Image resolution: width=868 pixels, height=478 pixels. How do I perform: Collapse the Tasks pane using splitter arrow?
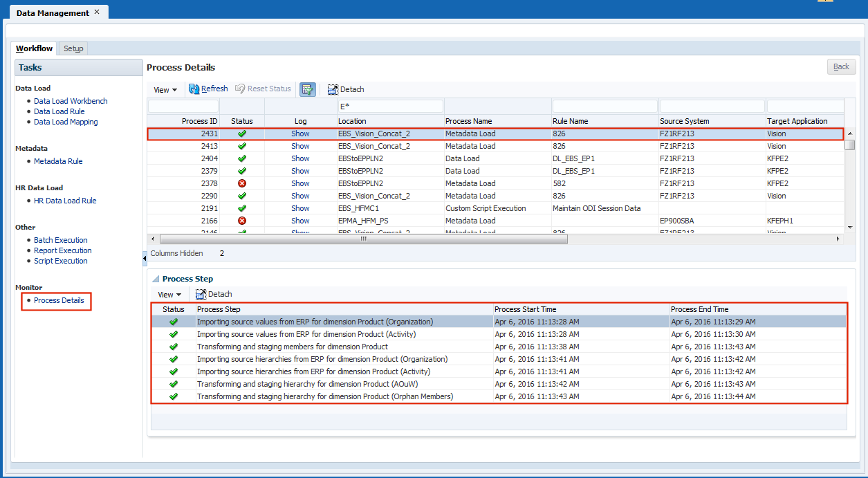click(x=145, y=258)
